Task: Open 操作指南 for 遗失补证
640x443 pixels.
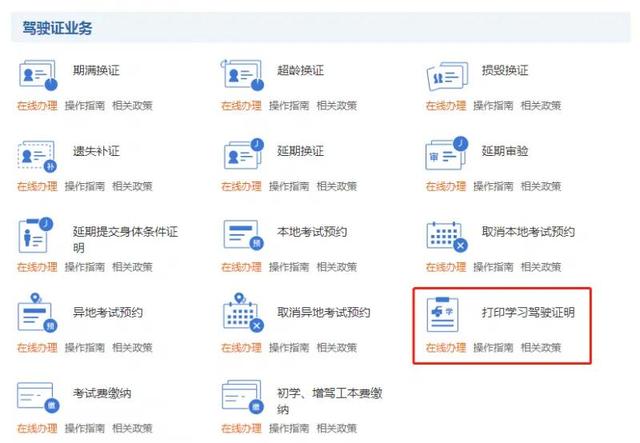Action: pos(84,187)
